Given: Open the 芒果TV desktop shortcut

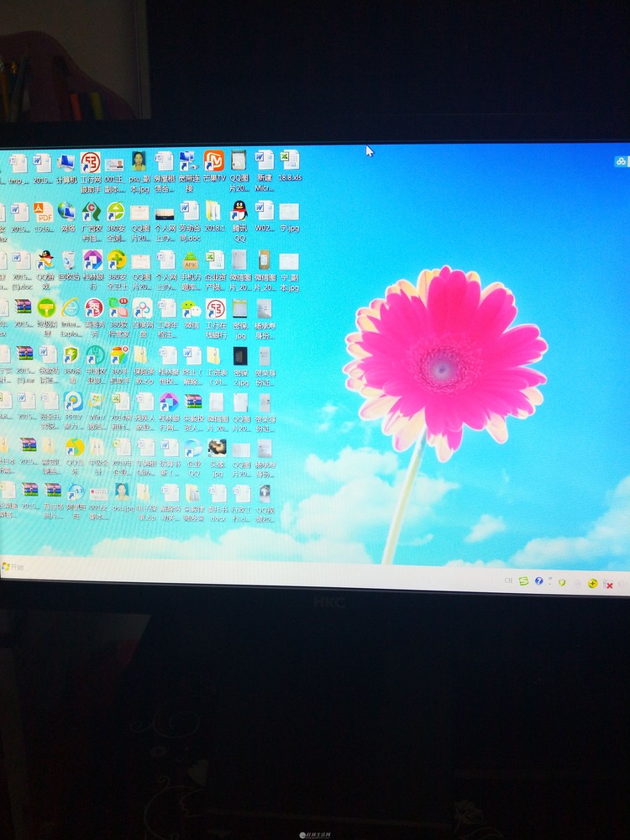Looking at the screenshot, I should 213,166.
